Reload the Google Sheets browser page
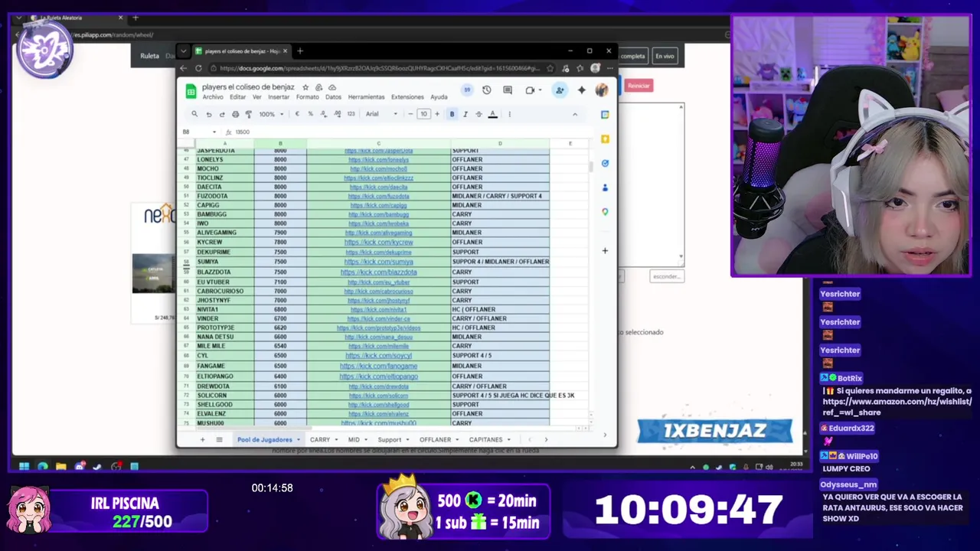Image resolution: width=980 pixels, height=551 pixels. click(x=198, y=68)
